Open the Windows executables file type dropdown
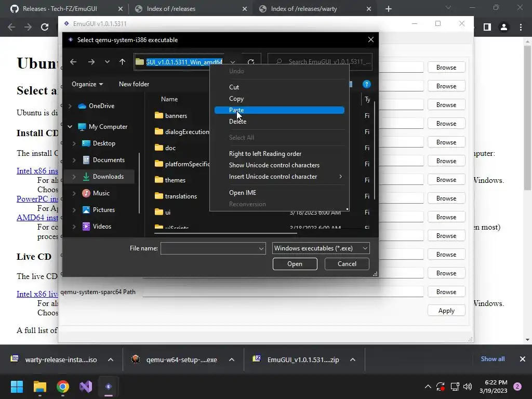 [x=321, y=248]
